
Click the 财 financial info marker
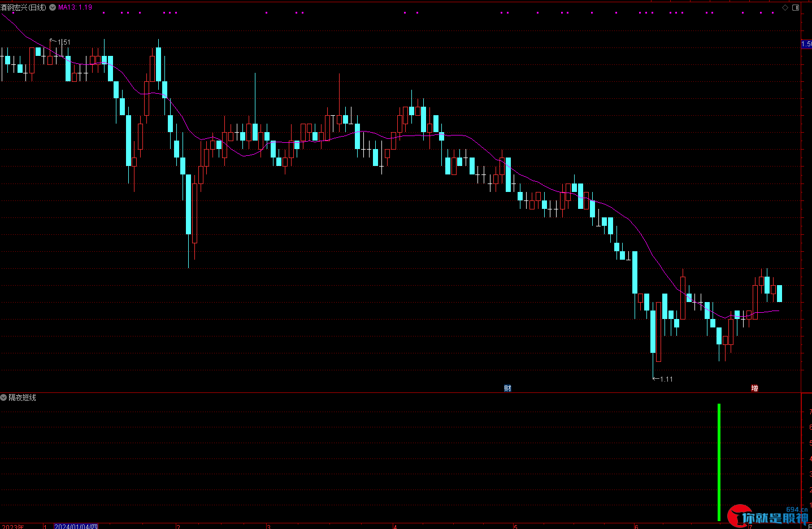click(x=507, y=388)
